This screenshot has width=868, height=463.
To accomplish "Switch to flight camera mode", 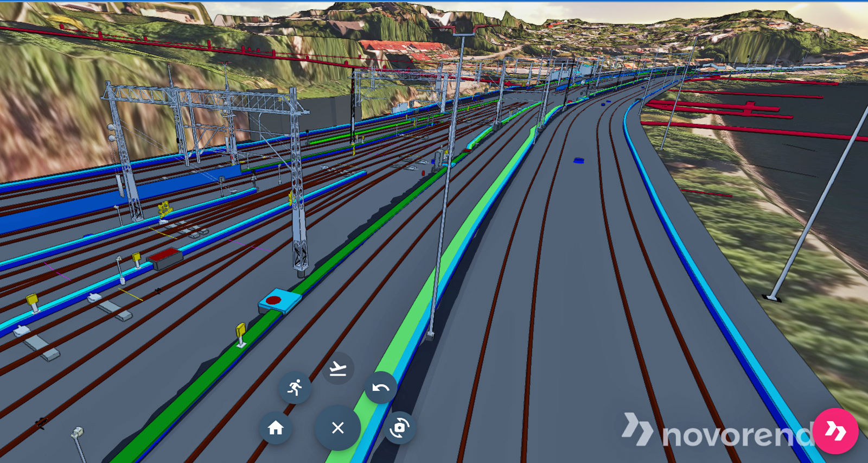I will pyautogui.click(x=337, y=369).
